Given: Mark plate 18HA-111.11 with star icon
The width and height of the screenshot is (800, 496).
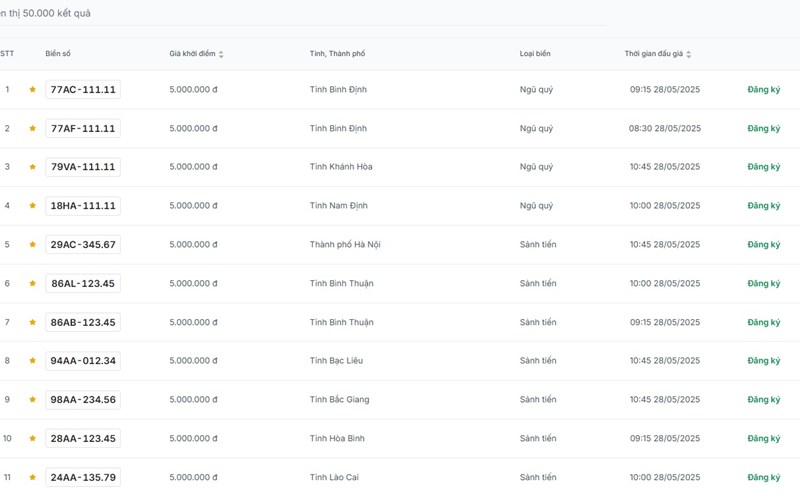Looking at the screenshot, I should 32,206.
